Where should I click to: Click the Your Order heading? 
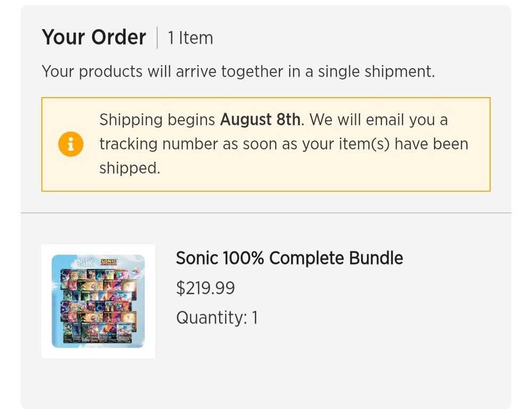tap(94, 37)
